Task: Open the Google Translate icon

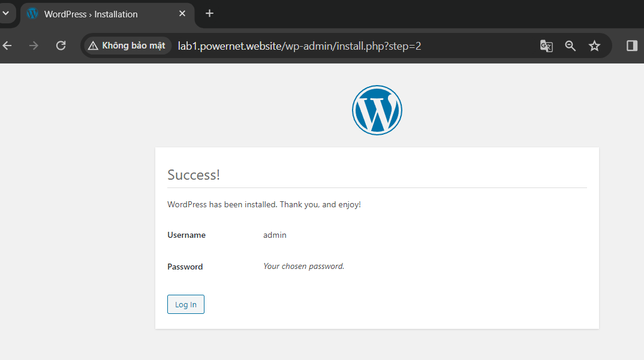Action: click(546, 46)
